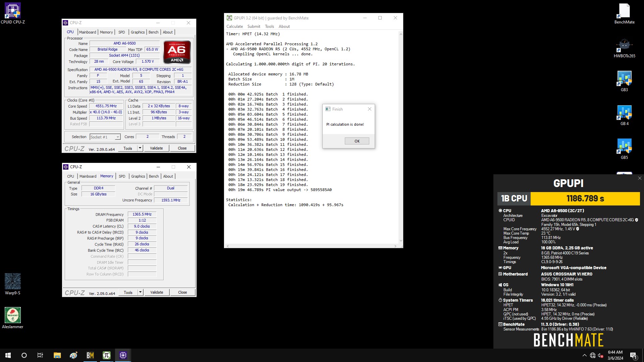Screen dimensions: 644x362
Task: Click the Windows Start button
Action: pyautogui.click(x=8, y=355)
